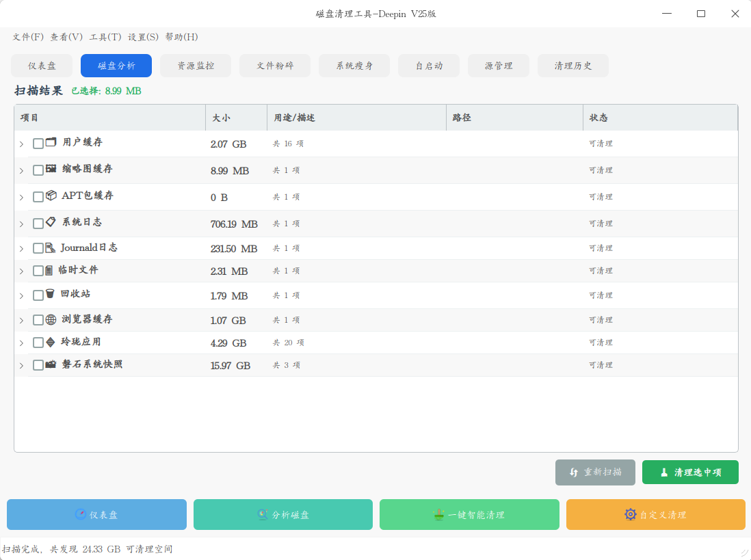This screenshot has height=560, width=751.
Task: Check the 临时文件 checkbox
Action: click(x=38, y=271)
